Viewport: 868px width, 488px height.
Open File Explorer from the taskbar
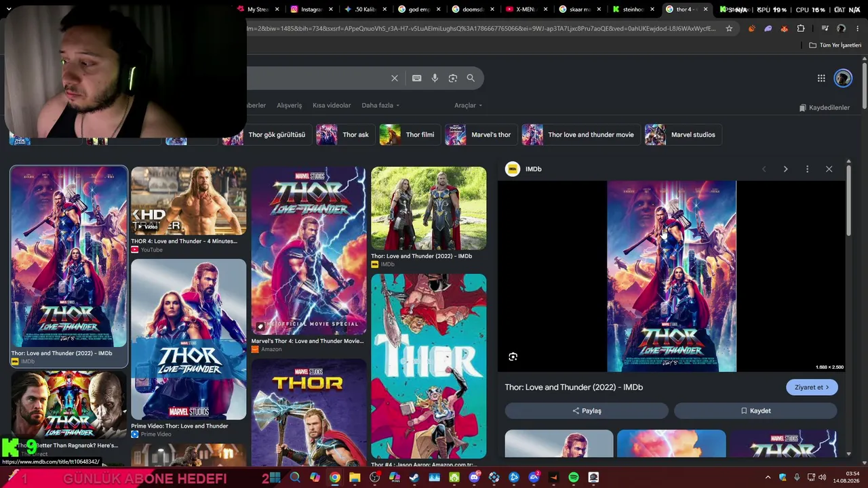355,478
